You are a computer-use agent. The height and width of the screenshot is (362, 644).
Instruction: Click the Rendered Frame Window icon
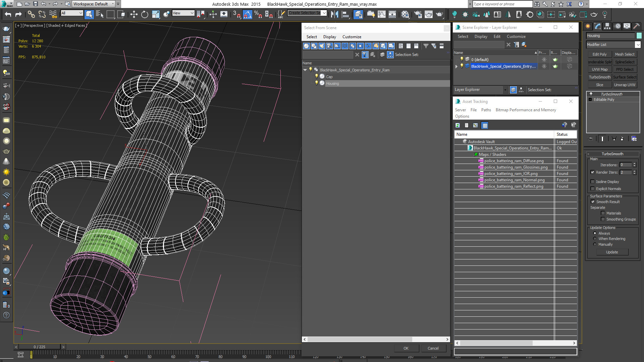[x=429, y=14]
